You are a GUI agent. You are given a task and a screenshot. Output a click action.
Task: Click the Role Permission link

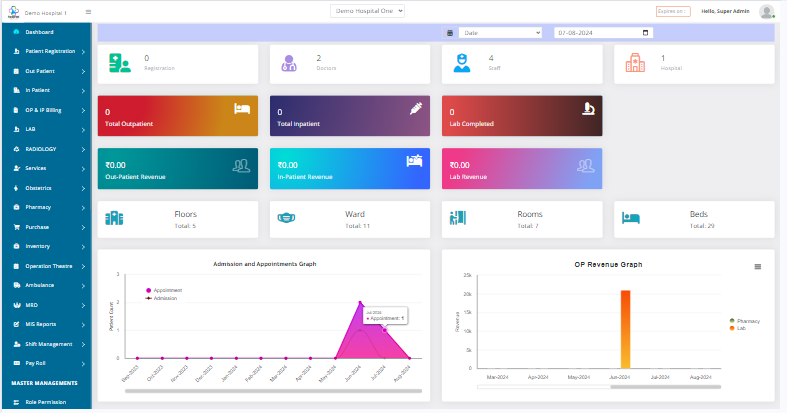click(x=45, y=402)
